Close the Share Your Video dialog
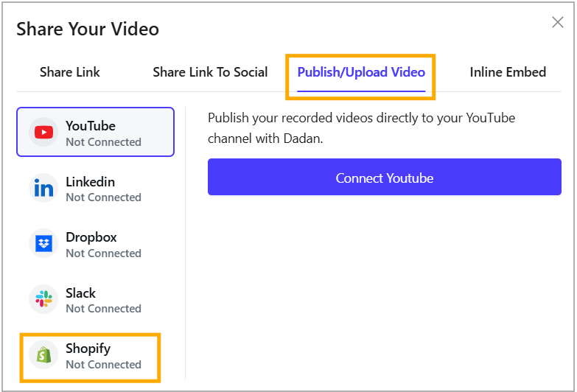Viewport: 577px width, 392px height. tap(558, 22)
